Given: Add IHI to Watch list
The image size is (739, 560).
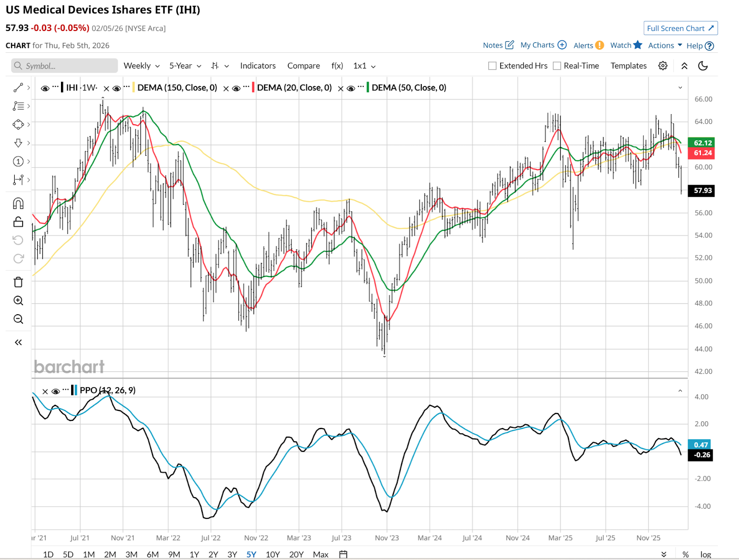Looking at the screenshot, I should tap(626, 45).
